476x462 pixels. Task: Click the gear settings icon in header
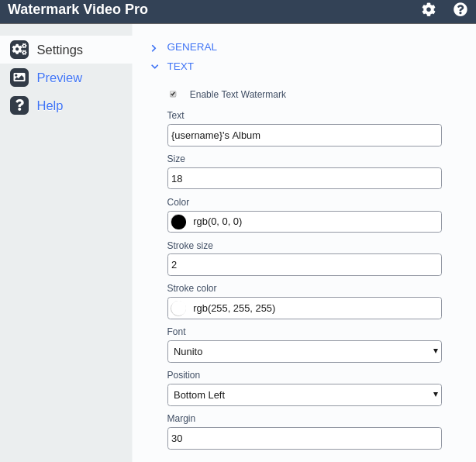pos(429,10)
